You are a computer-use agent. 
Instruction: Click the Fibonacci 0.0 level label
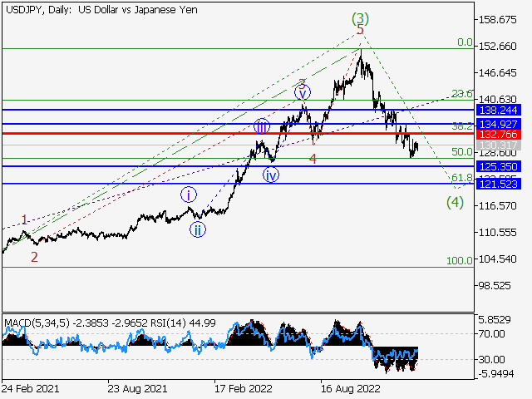tap(465, 42)
